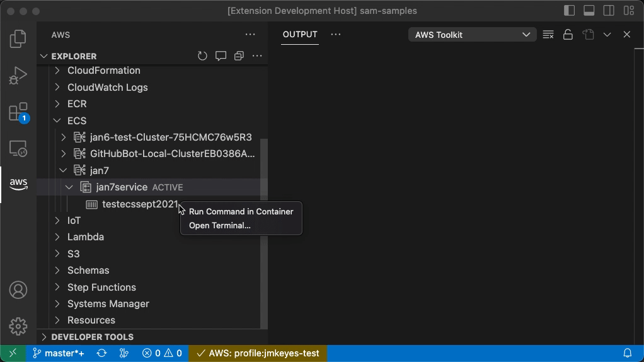This screenshot has height=362, width=644.
Task: Expand the CloudFormation node
Action: click(x=57, y=70)
